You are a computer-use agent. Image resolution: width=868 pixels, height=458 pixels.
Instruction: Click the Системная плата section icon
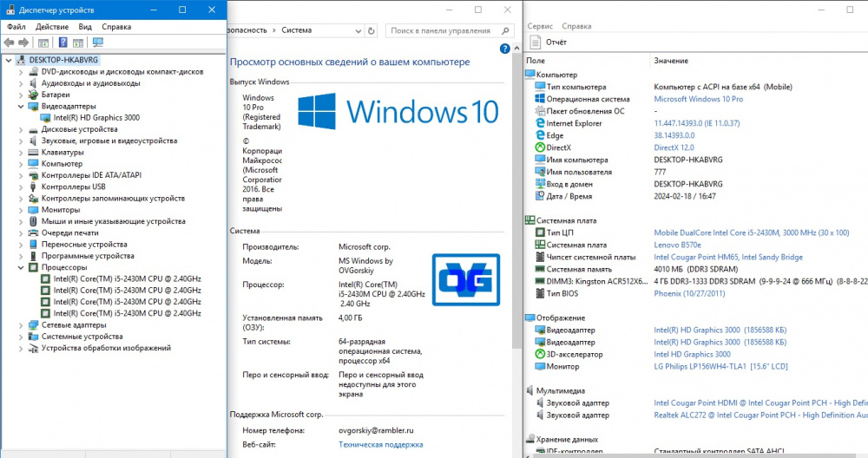(x=529, y=220)
